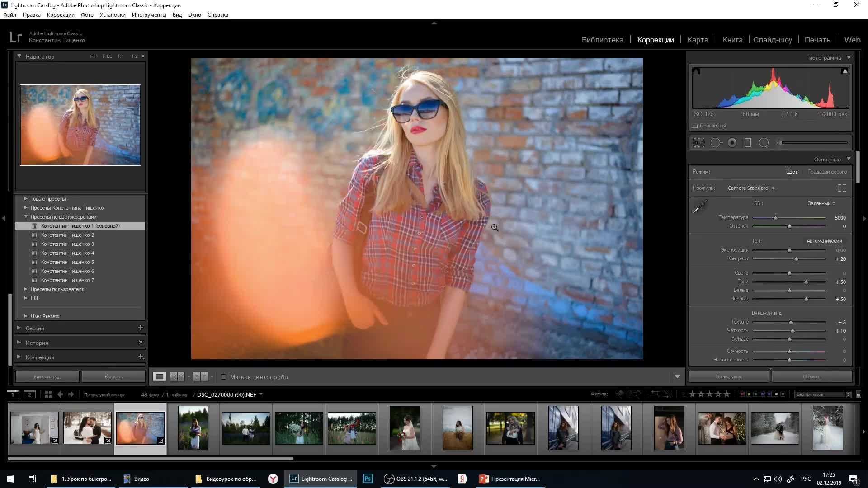Enable the Мягкая цветопроба checkbox
Viewport: 868px width, 488px height.
[223, 377]
